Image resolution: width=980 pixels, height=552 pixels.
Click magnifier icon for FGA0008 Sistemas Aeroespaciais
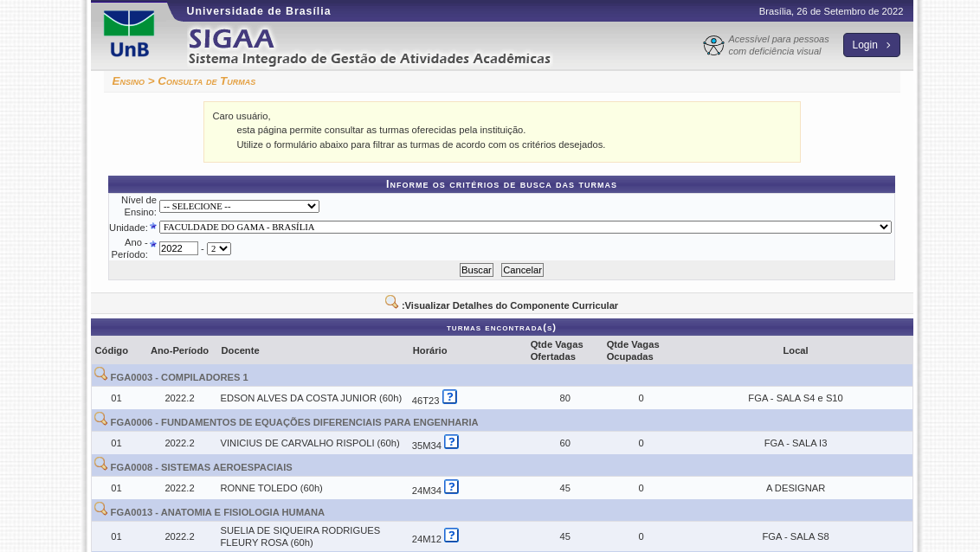(x=100, y=465)
